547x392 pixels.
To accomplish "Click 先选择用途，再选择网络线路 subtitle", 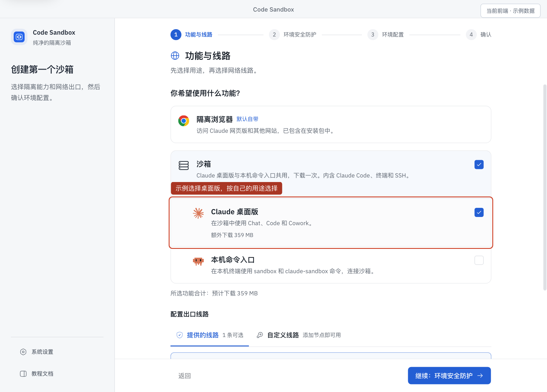I will point(215,70).
